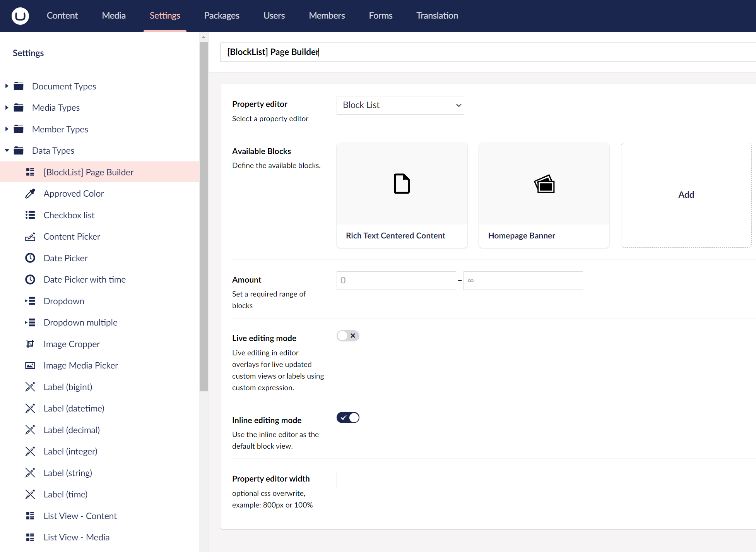Click the Media Types folder icon
The image size is (756, 552).
[19, 108]
